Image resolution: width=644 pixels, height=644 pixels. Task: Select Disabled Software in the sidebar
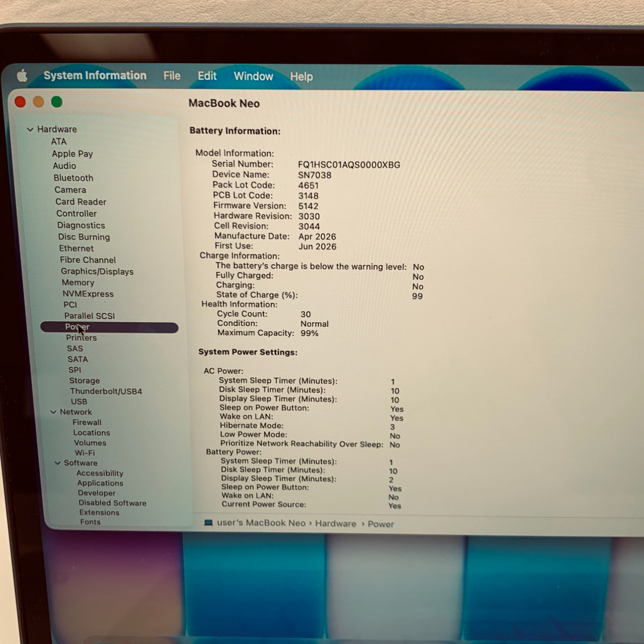112,503
